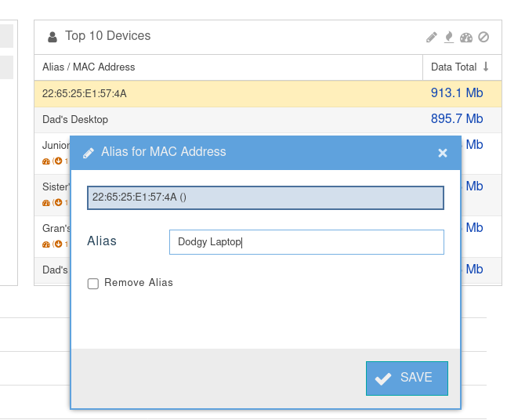This screenshot has height=420, width=507.
Task: Click the small gauge icon under Junior row
Action: (x=46, y=161)
